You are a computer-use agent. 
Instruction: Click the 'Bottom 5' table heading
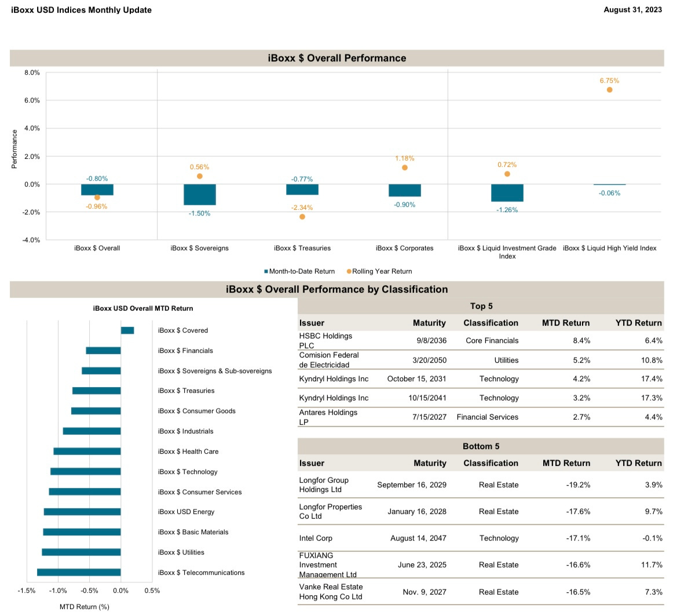point(481,446)
